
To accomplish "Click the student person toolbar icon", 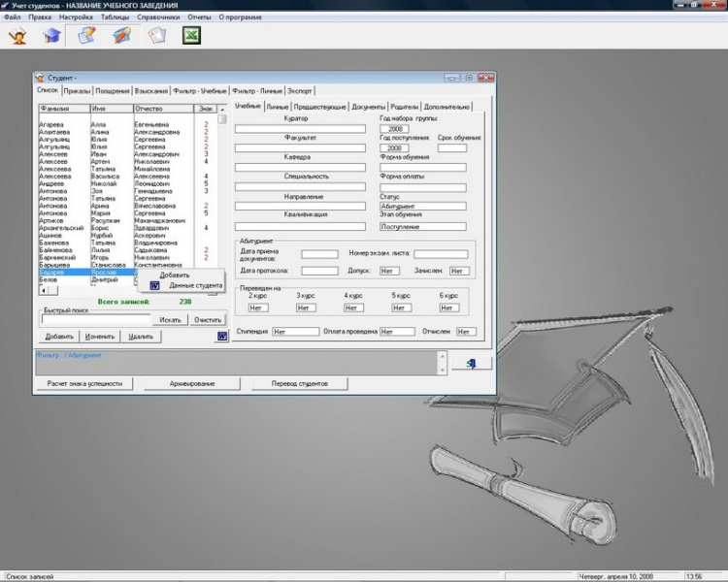I will pyautogui.click(x=17, y=36).
